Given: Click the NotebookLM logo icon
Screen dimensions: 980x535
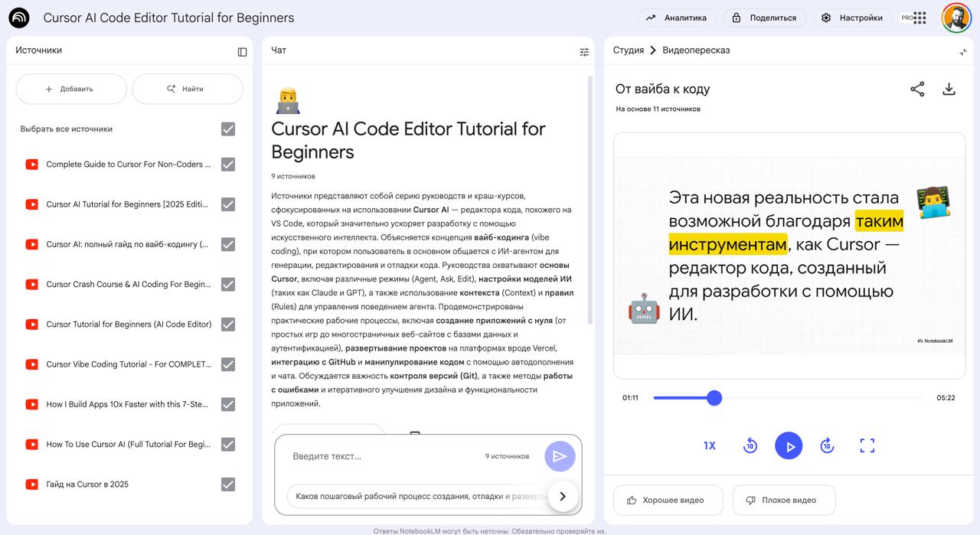Looking at the screenshot, I should (x=19, y=18).
